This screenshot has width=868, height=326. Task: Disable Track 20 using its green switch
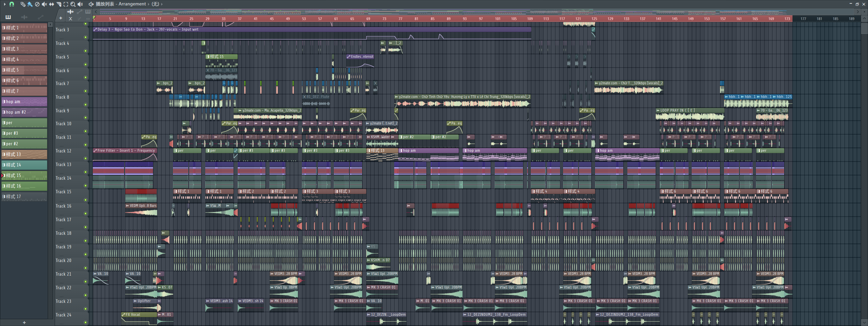click(x=85, y=268)
